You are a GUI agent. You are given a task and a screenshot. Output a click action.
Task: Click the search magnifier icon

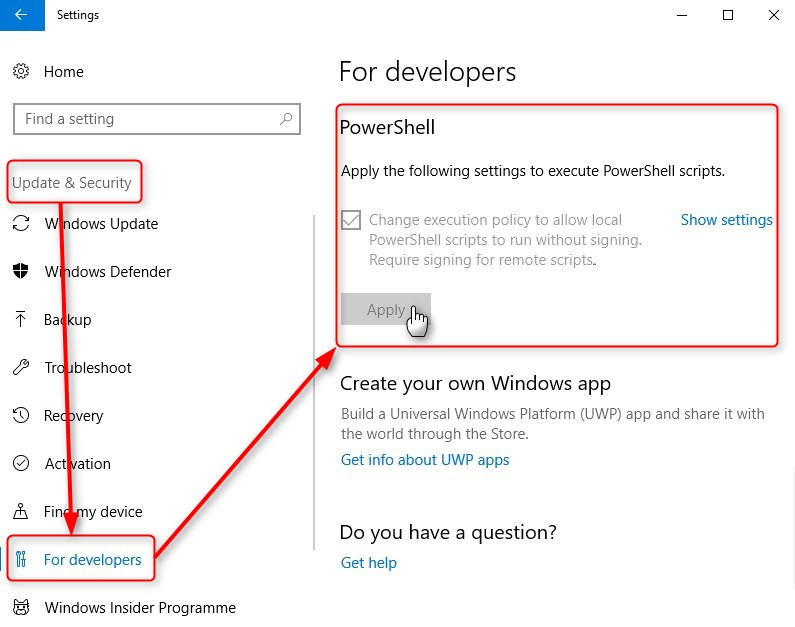[x=286, y=119]
